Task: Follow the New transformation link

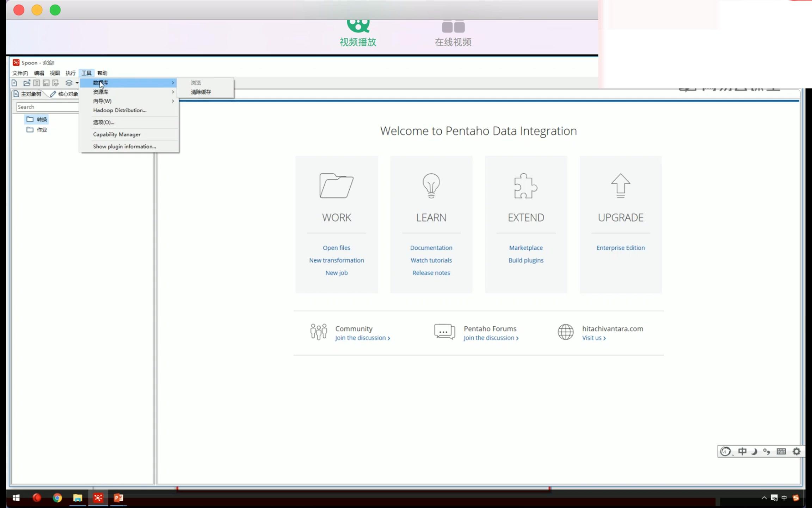Action: pos(337,260)
